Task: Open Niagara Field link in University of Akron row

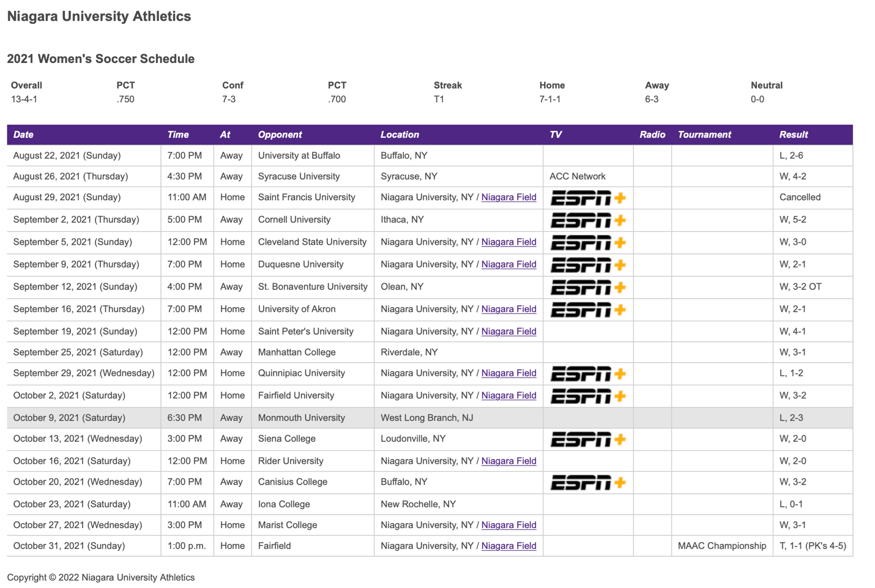Action: pos(508,309)
